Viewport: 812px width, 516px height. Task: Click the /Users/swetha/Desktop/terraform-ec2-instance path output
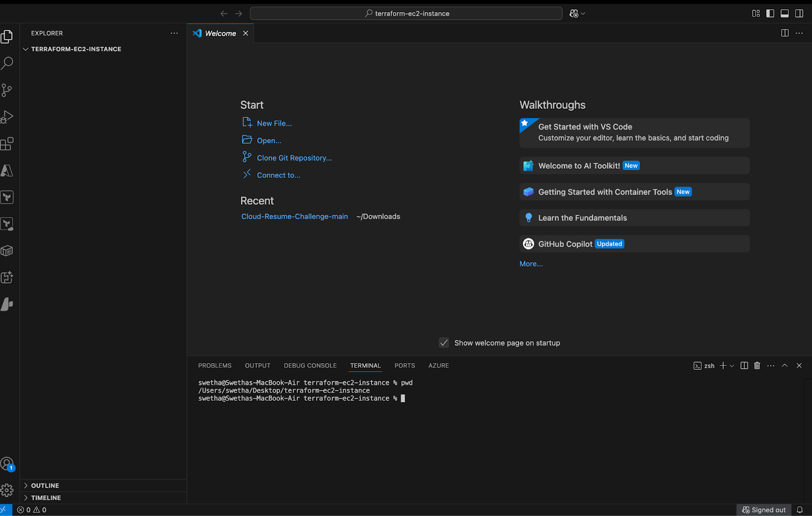pyautogui.click(x=284, y=391)
